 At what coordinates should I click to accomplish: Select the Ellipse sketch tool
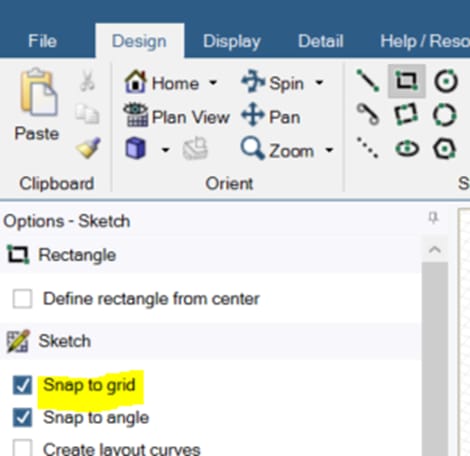tap(407, 148)
